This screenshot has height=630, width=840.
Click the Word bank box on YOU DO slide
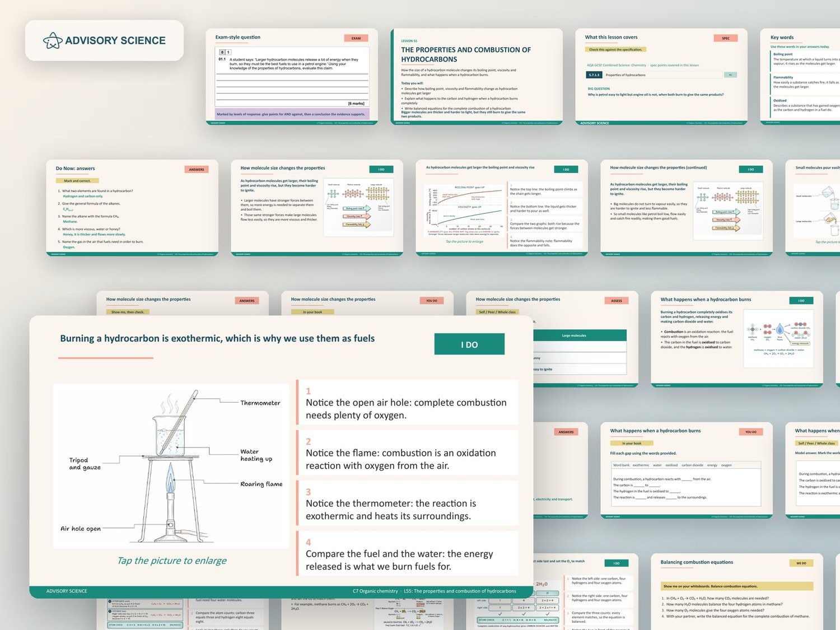point(687,465)
